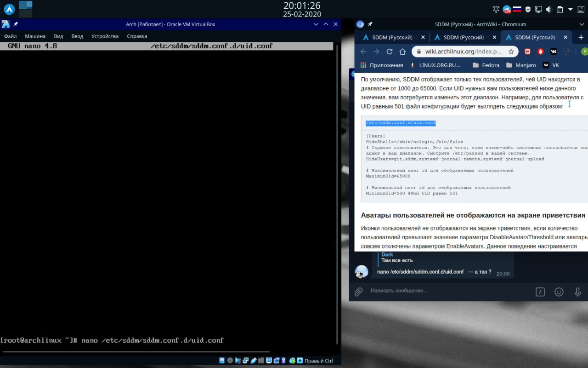
Task: Toggle pin on the VirtualBox window titlebar
Action: [x=16, y=24]
